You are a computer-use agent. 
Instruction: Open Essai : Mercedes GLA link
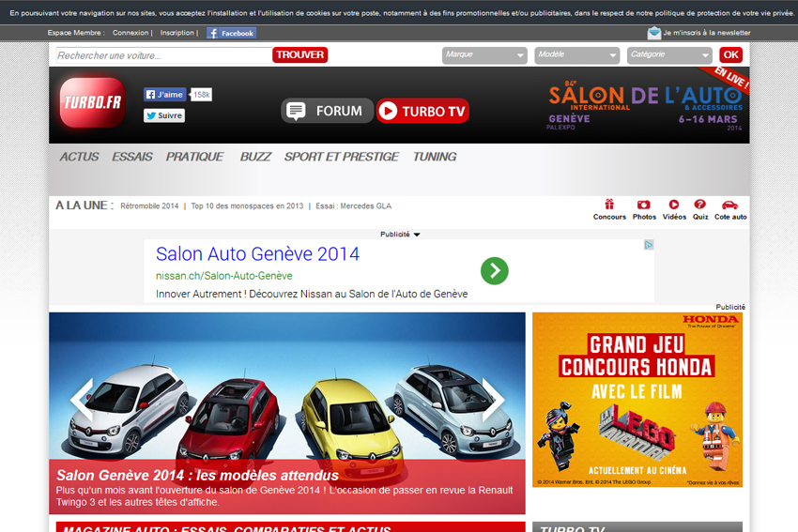[x=353, y=206]
